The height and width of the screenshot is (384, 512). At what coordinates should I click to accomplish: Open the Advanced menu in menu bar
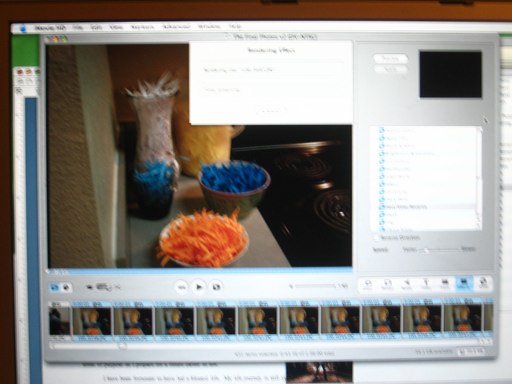pyautogui.click(x=176, y=27)
